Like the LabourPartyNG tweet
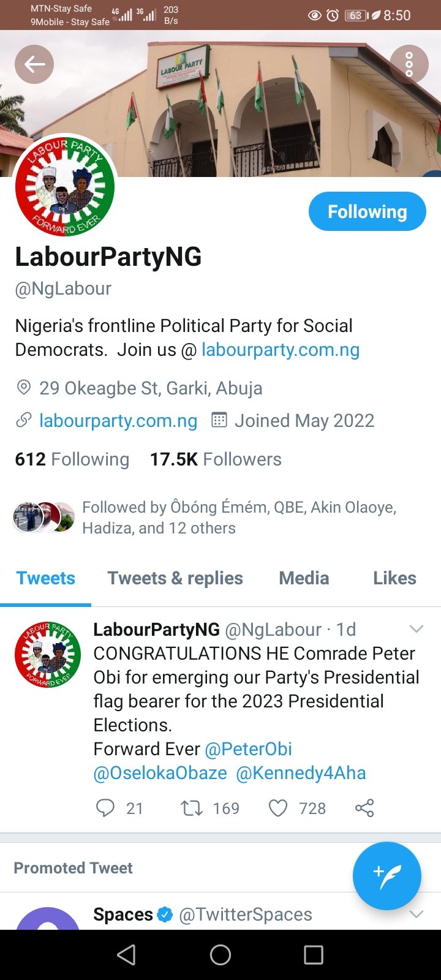 tap(278, 808)
